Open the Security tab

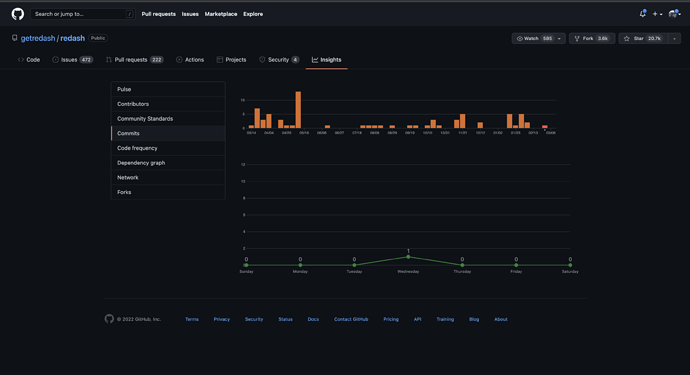[279, 60]
